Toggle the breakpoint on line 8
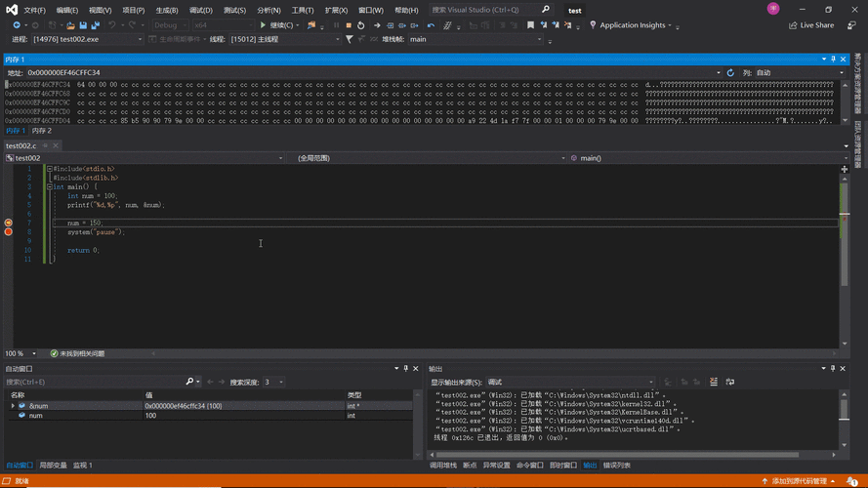This screenshot has width=868, height=488. pos(9,232)
